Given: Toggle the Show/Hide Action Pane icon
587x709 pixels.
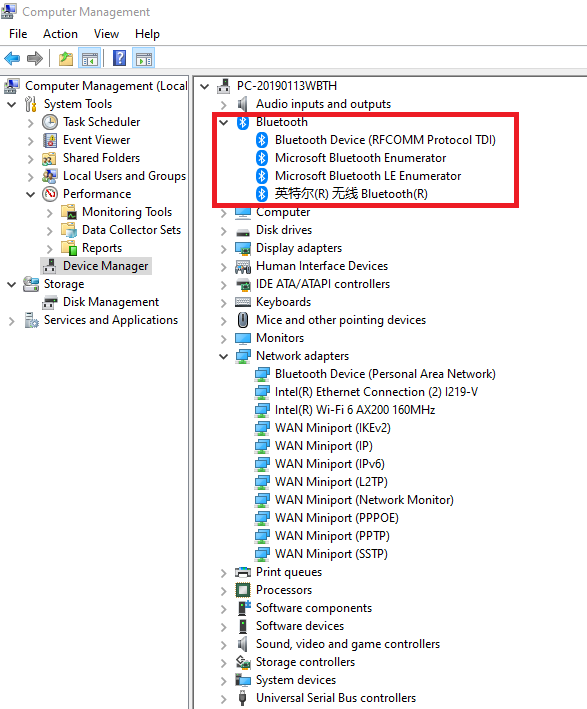Looking at the screenshot, I should tap(144, 58).
